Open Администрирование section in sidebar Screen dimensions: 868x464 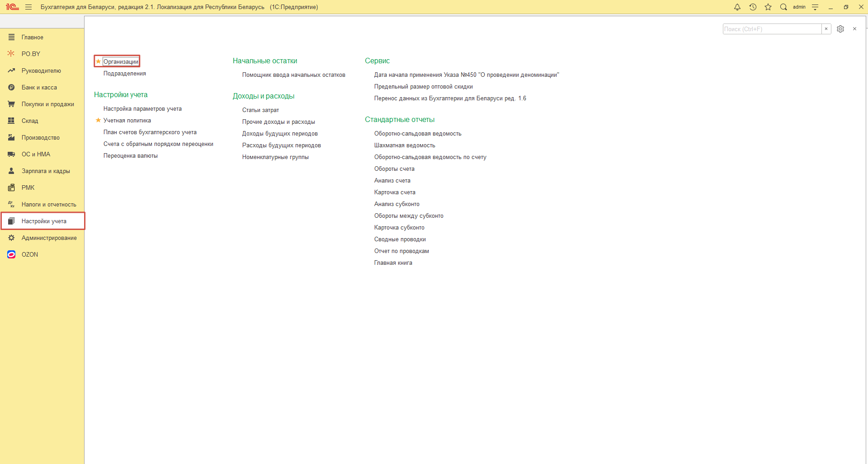pos(42,238)
